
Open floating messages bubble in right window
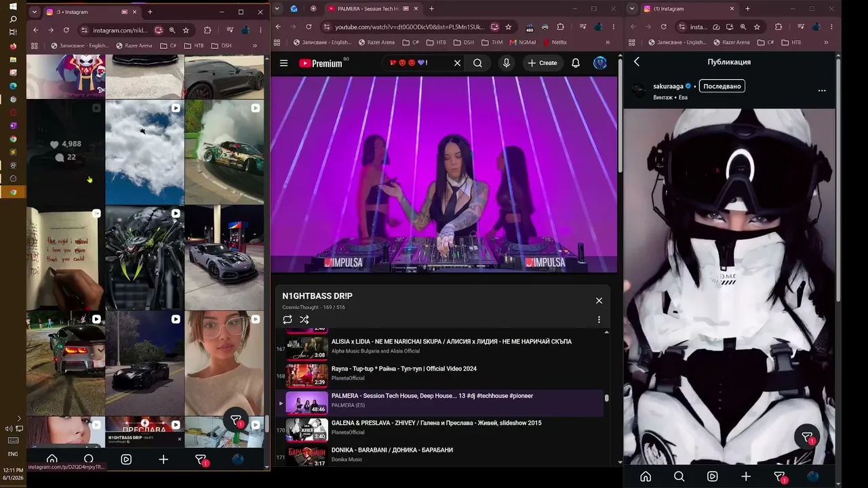(807, 437)
